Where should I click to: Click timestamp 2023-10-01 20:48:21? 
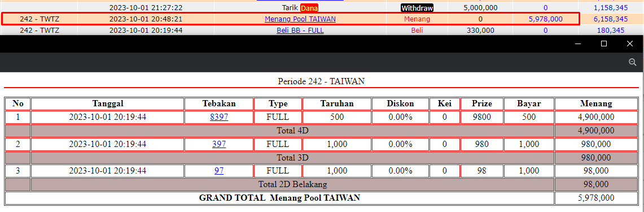point(146,19)
